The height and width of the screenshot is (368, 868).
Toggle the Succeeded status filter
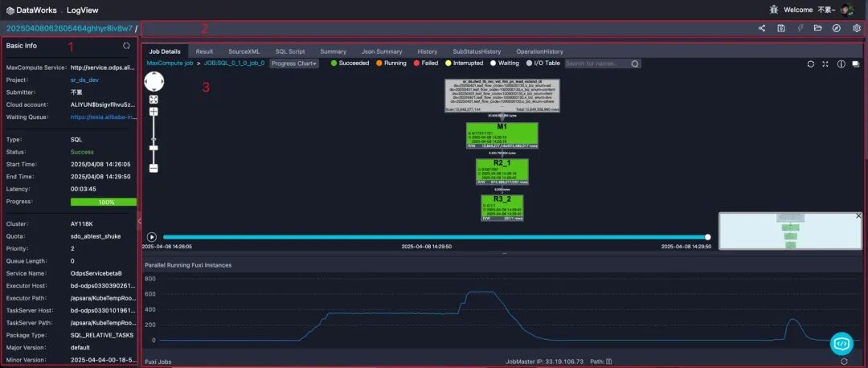click(x=350, y=63)
